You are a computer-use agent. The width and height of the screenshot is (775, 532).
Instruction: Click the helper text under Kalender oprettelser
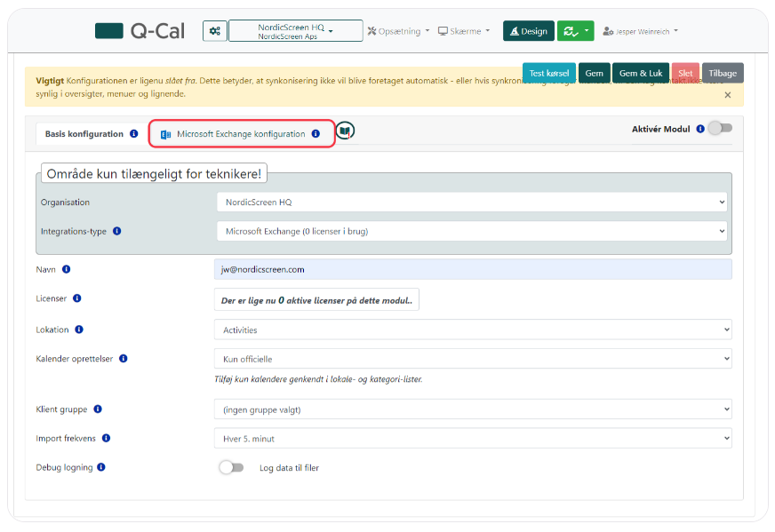[x=318, y=379]
